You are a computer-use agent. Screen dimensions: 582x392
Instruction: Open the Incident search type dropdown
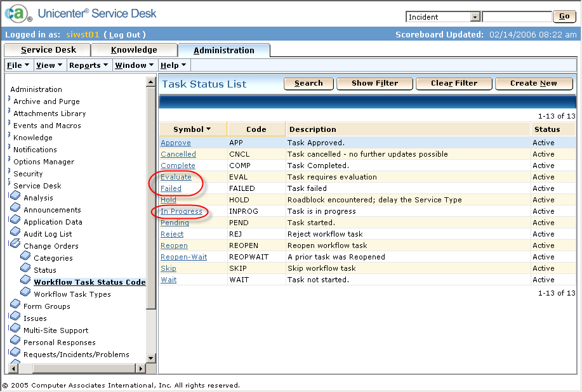pyautogui.click(x=475, y=17)
